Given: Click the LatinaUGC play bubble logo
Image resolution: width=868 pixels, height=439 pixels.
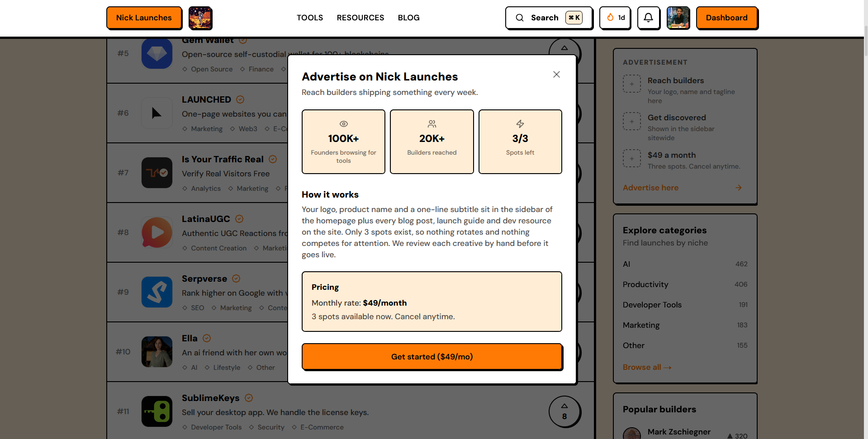Looking at the screenshot, I should [157, 232].
